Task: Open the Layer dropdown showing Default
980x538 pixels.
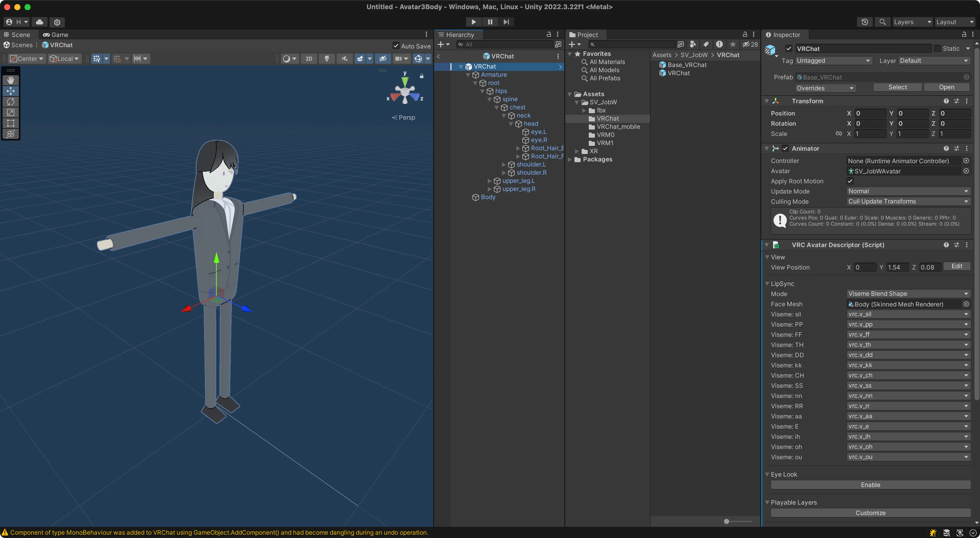Action: click(934, 61)
